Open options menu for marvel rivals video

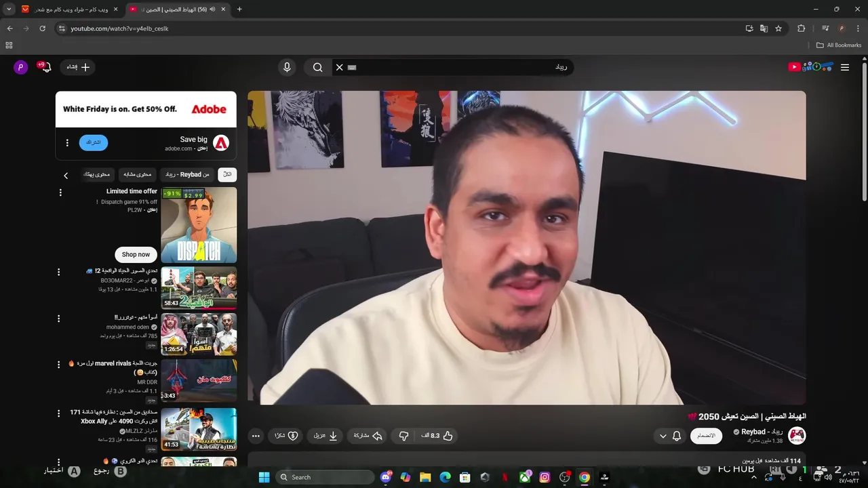point(58,365)
